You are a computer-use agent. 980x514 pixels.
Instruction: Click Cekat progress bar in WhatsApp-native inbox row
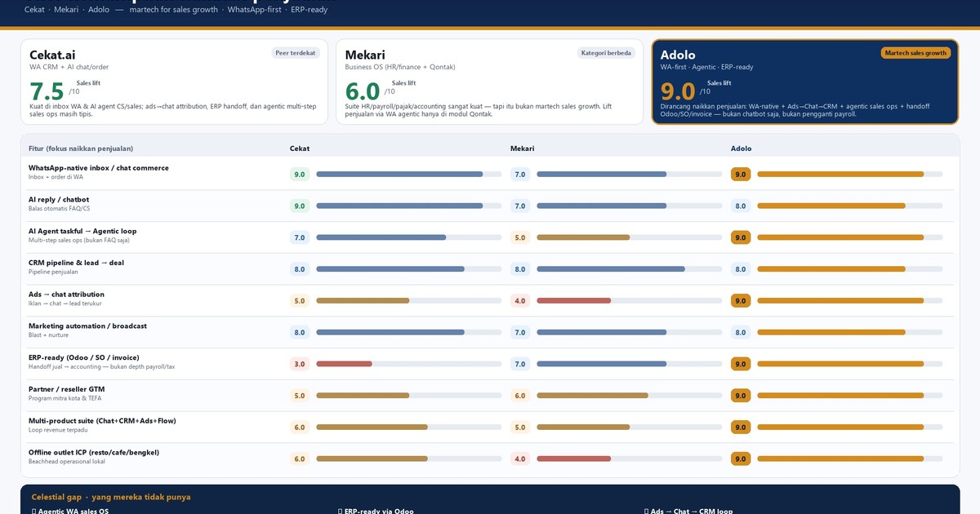pos(409,175)
